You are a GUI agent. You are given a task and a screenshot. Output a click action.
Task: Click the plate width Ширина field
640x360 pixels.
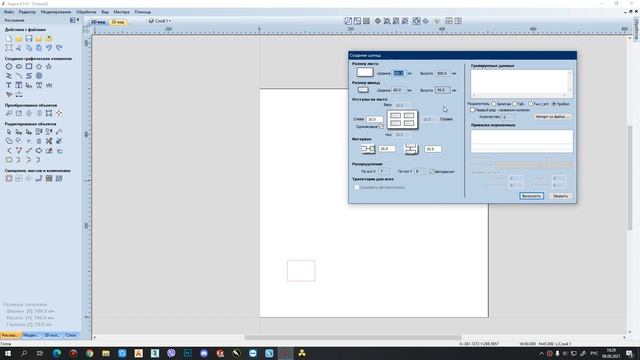399,90
